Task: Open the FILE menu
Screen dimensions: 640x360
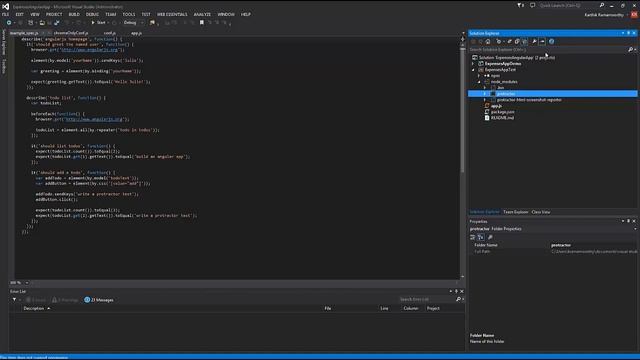Action: tap(5, 14)
